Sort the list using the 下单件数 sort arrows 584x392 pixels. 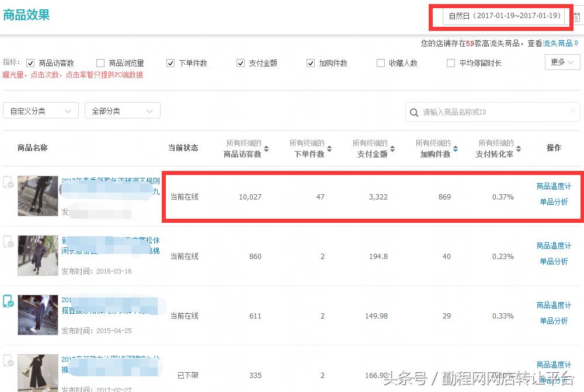tap(330, 149)
